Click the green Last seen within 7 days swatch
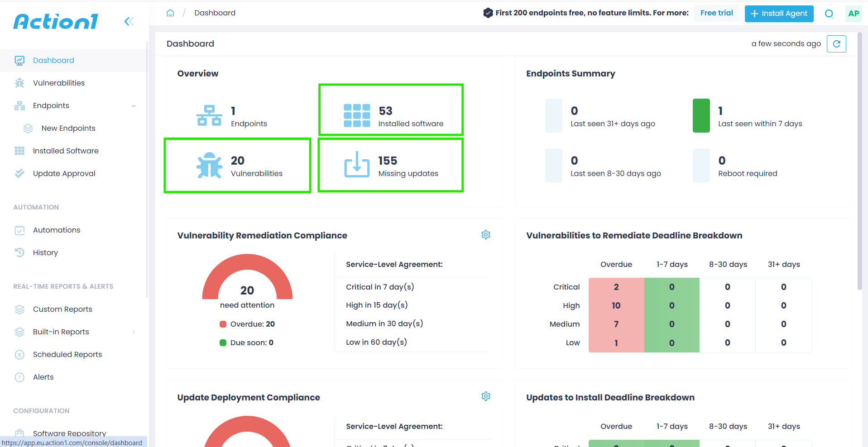Viewport: 868px width, 447px height. [x=700, y=116]
